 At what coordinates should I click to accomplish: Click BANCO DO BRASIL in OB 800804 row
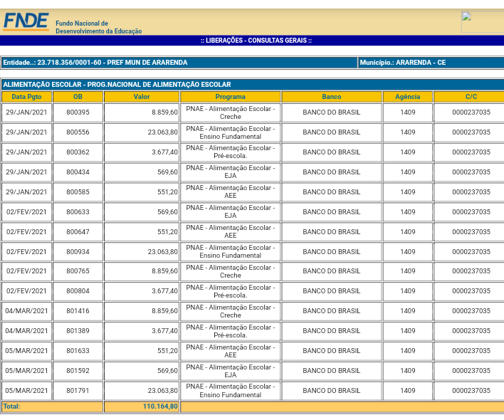pos(332,291)
